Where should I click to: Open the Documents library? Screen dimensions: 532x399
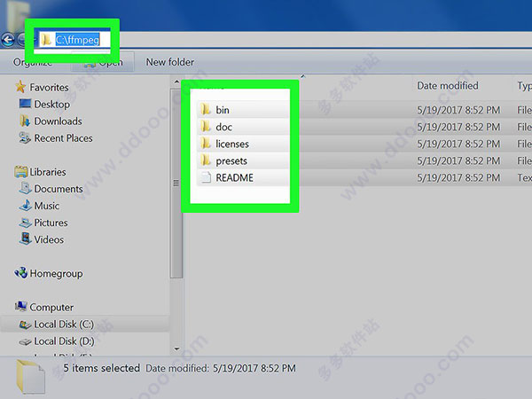(x=59, y=189)
